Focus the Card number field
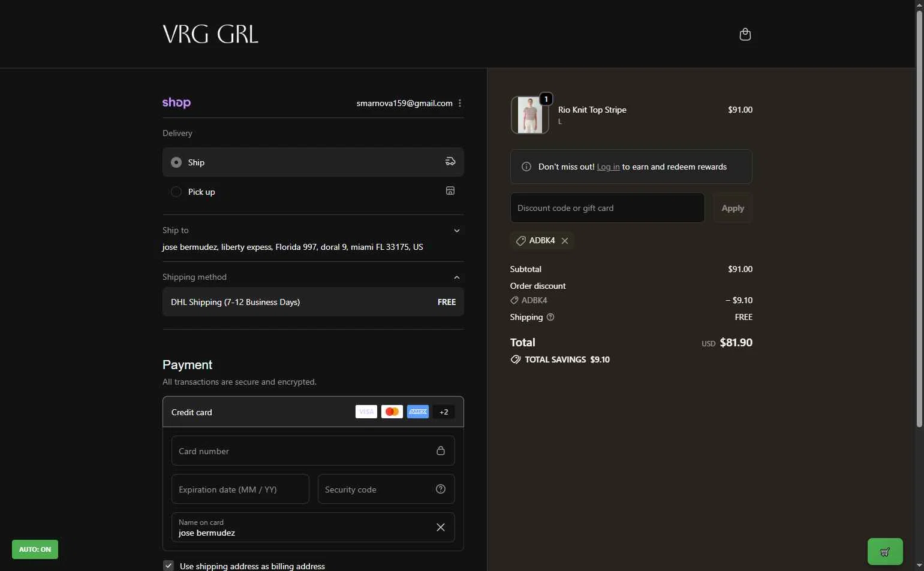 [313, 451]
